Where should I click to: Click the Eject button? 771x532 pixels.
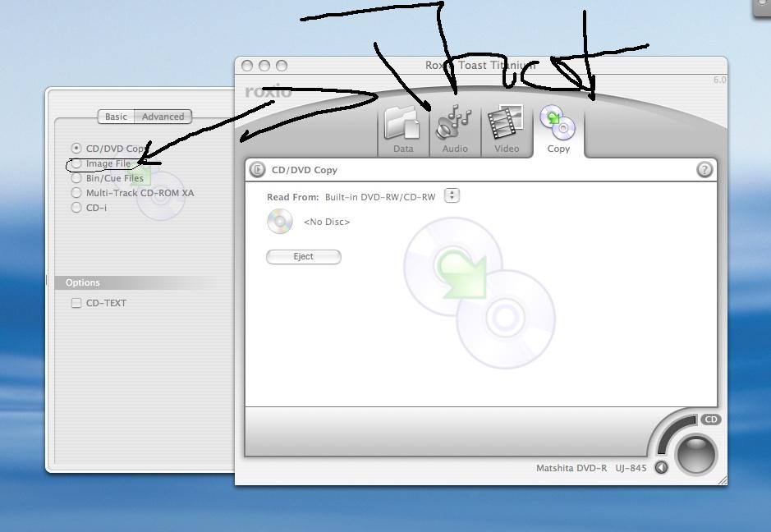tap(303, 257)
